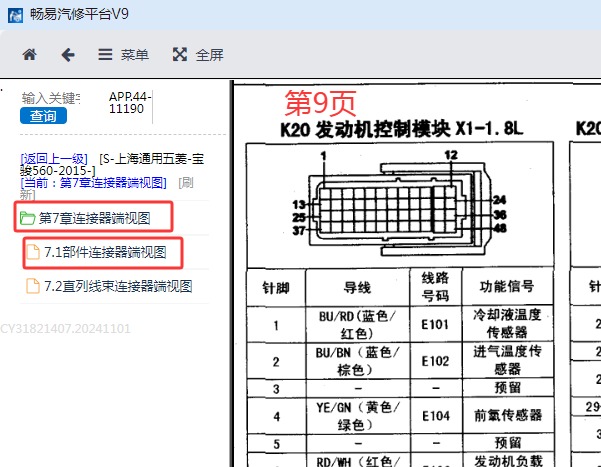Click the page icon beside 7.2直列线束连接器端视图

pyautogui.click(x=33, y=286)
